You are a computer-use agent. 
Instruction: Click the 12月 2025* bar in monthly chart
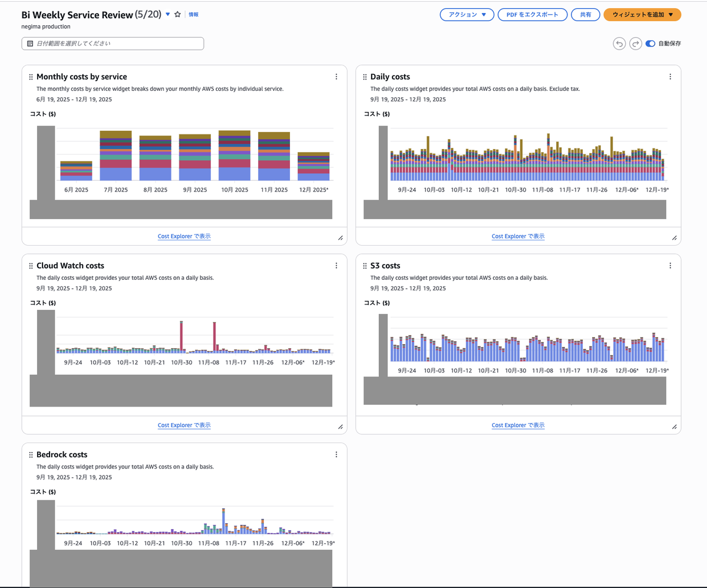pyautogui.click(x=313, y=166)
